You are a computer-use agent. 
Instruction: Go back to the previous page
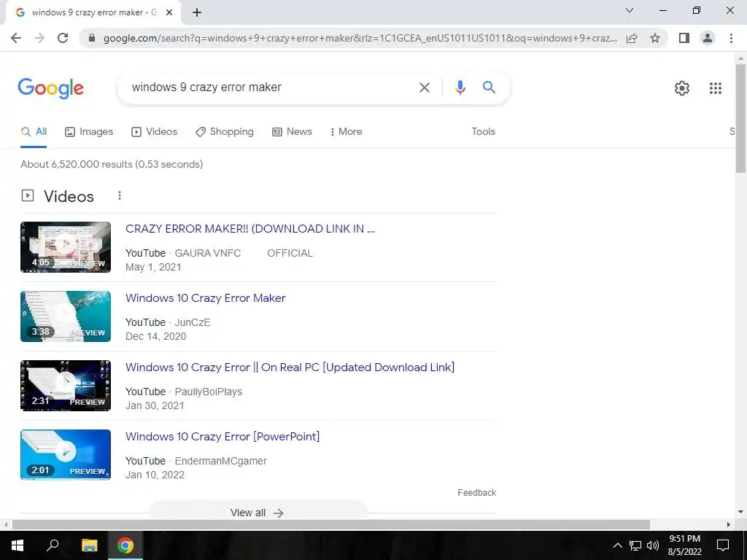[16, 38]
